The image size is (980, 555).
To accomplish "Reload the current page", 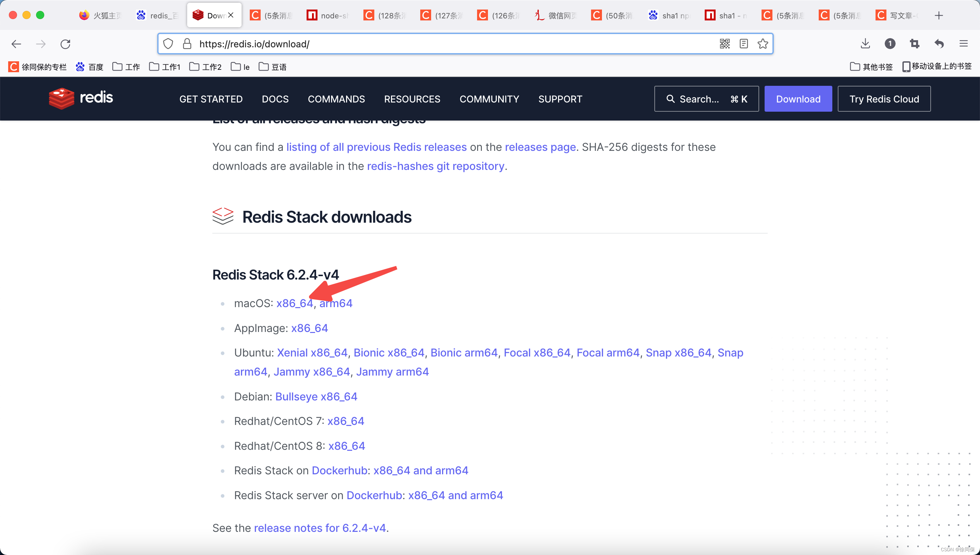I will pyautogui.click(x=65, y=44).
